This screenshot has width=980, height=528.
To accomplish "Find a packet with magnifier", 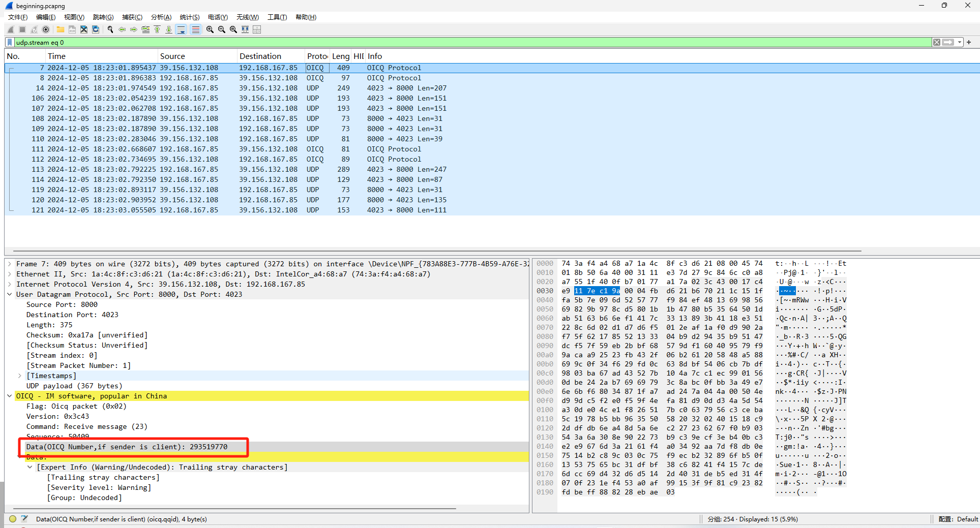I will coord(110,29).
